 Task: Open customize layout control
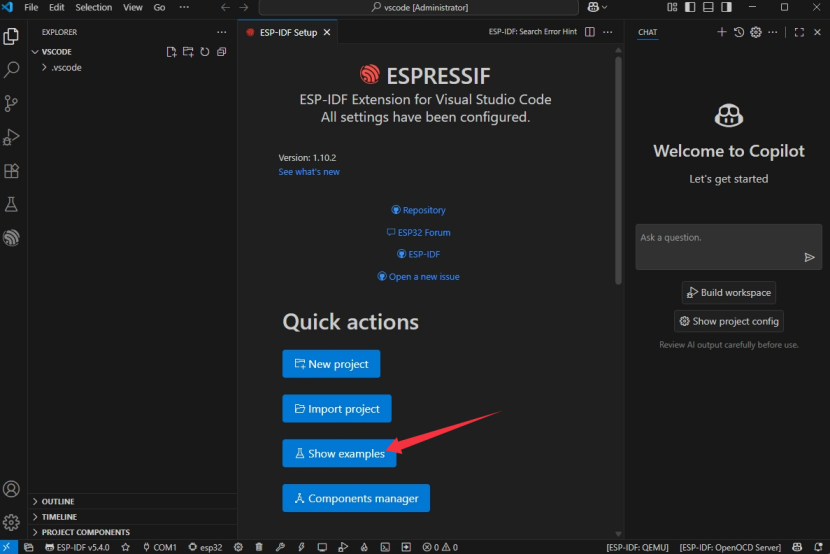pos(672,7)
